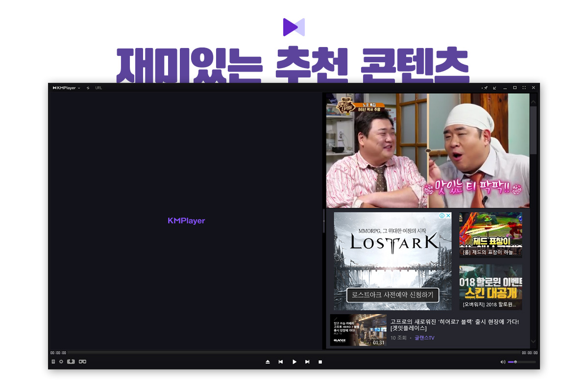
Task: Maximize the KMPlayer window
Action: pos(514,88)
